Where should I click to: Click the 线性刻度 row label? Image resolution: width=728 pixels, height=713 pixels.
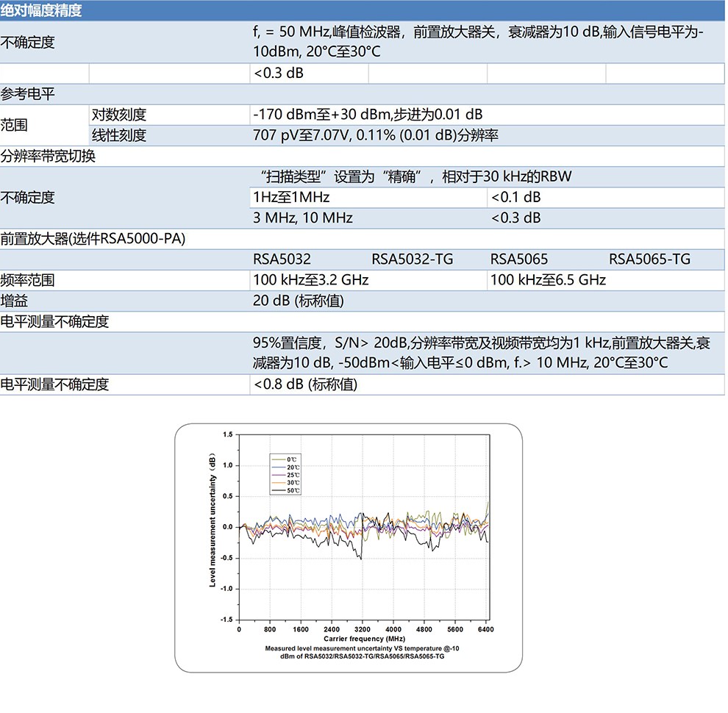coord(118,135)
